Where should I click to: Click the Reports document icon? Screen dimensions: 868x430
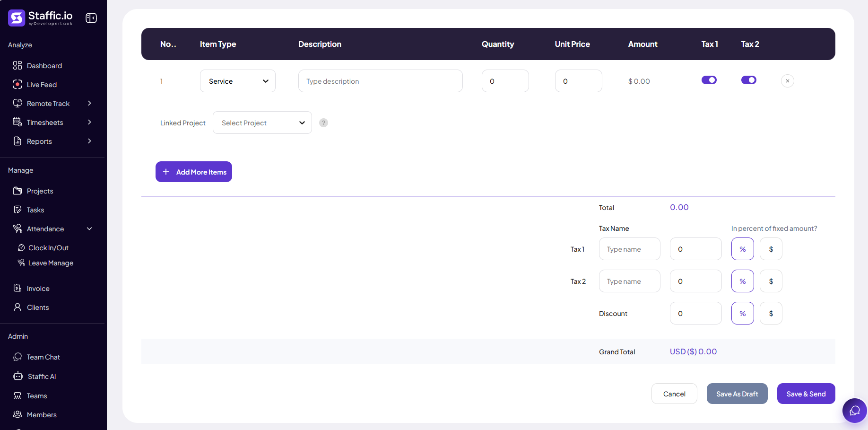(x=17, y=141)
